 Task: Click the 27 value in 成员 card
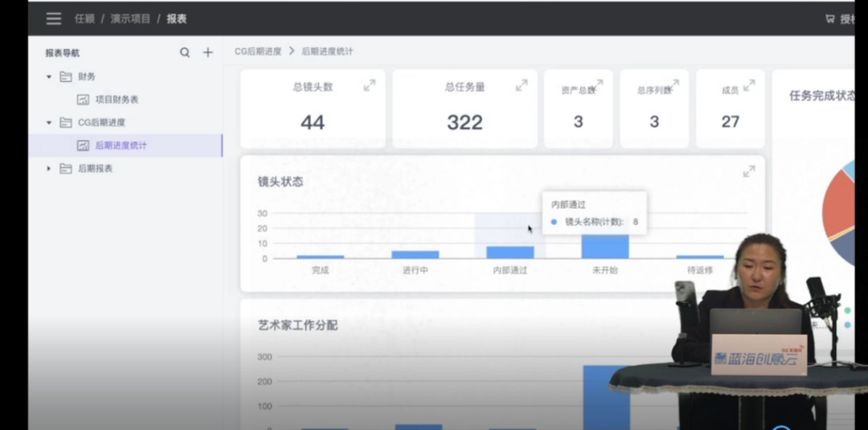(x=730, y=121)
